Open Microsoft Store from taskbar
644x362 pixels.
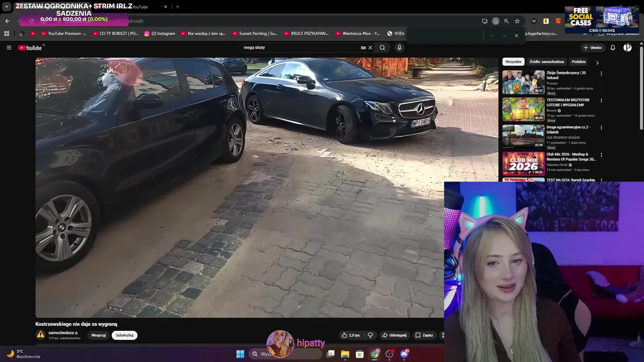(360, 354)
